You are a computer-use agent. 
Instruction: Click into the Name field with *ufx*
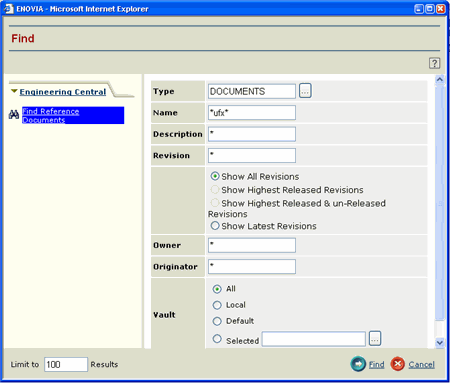click(x=252, y=113)
